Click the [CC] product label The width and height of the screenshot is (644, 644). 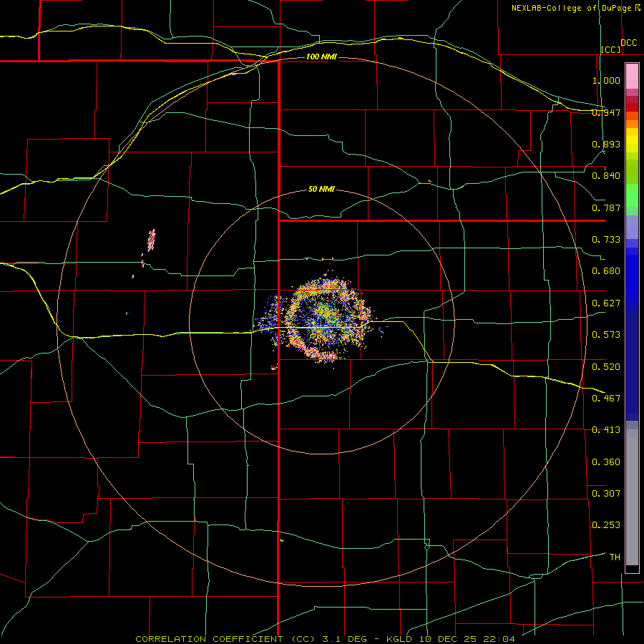pos(611,49)
